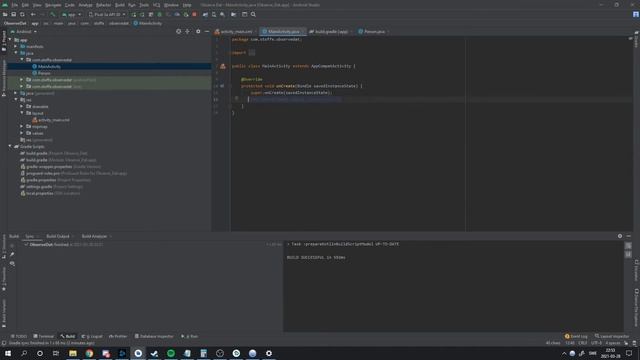Click the Make Project hammer icon
This screenshot has width=640, height=360.
(x=53, y=14)
